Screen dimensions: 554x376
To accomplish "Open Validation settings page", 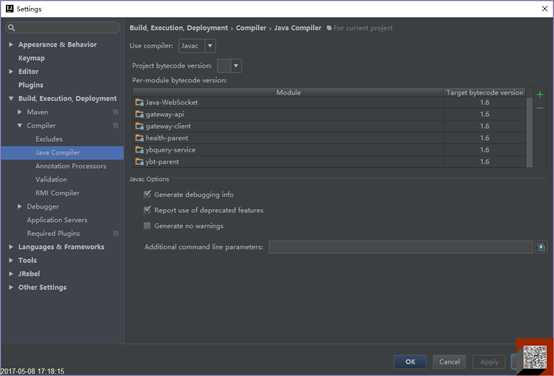I will point(51,180).
